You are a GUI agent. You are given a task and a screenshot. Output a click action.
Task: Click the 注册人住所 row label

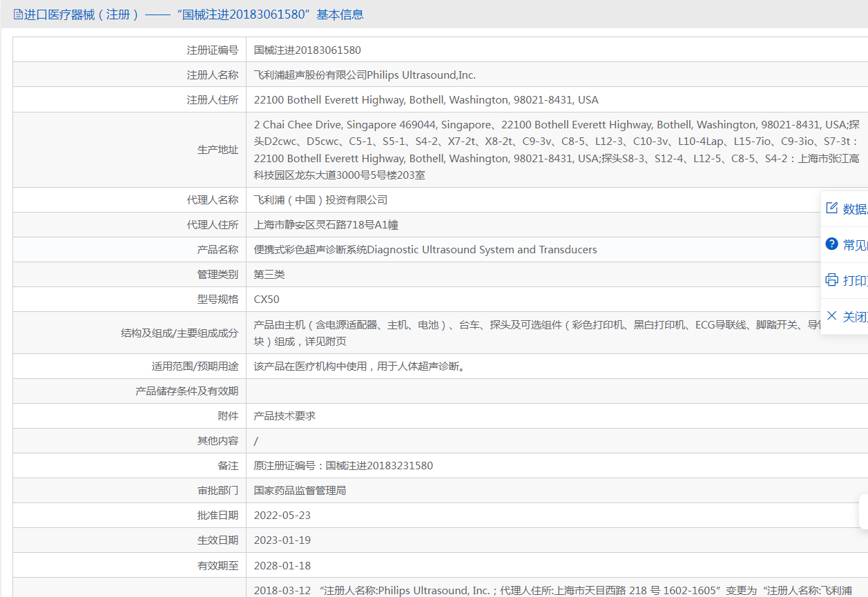point(213,100)
